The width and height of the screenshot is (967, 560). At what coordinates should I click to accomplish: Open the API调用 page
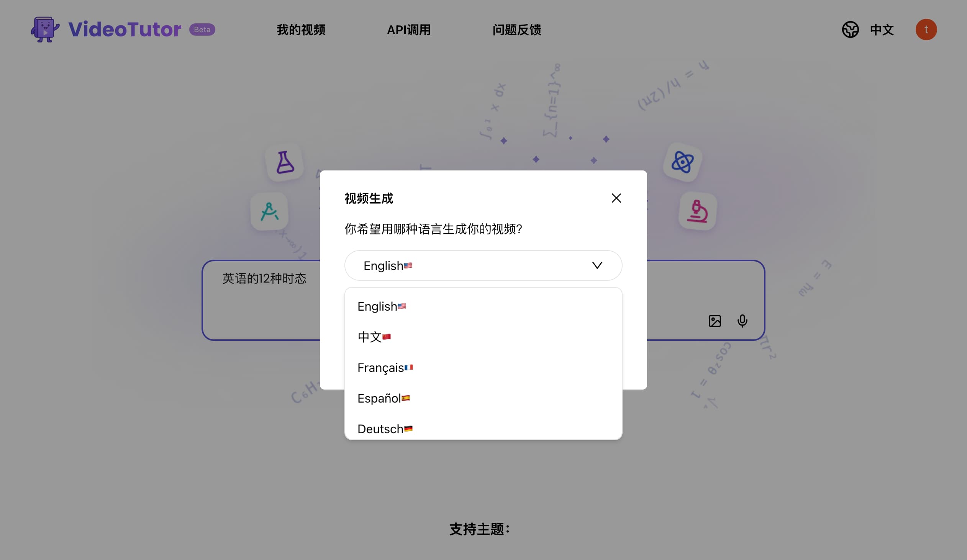click(x=409, y=29)
